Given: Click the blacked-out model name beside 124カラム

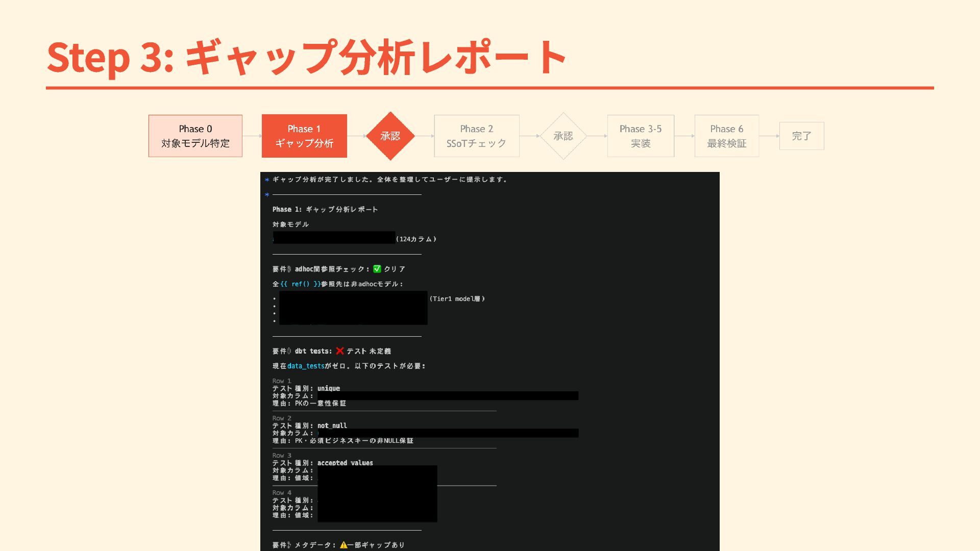Looking at the screenshot, I should pyautogui.click(x=334, y=238).
